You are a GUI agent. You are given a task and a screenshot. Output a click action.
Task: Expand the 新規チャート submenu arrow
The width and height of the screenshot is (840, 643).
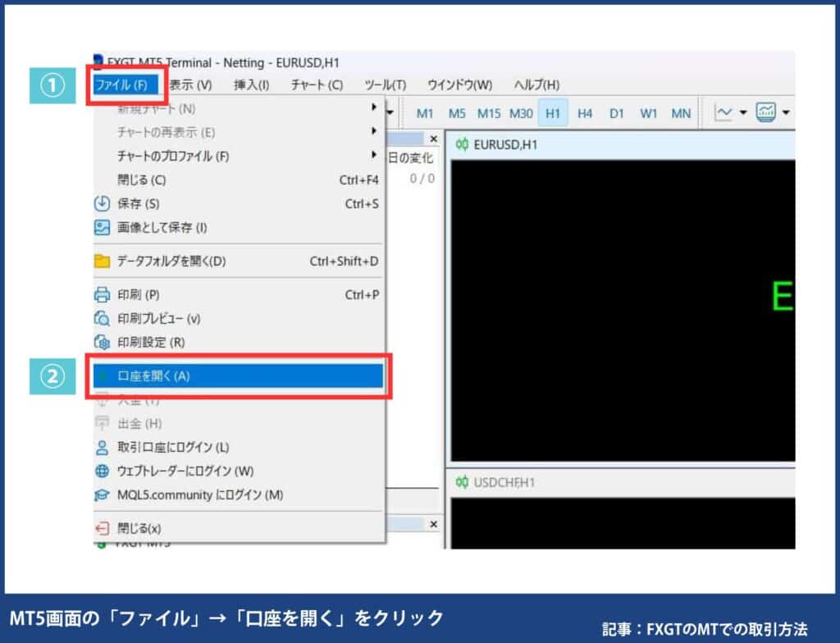pyautogui.click(x=374, y=106)
